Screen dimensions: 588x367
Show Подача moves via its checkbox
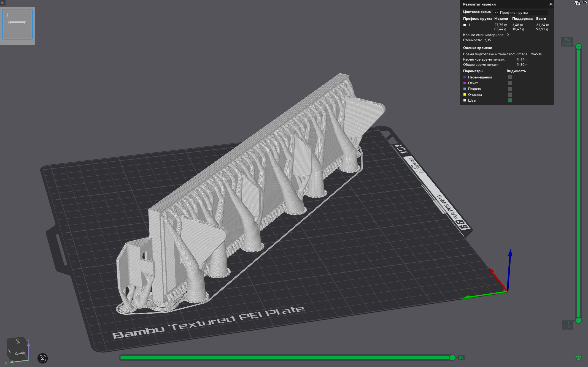point(510,89)
